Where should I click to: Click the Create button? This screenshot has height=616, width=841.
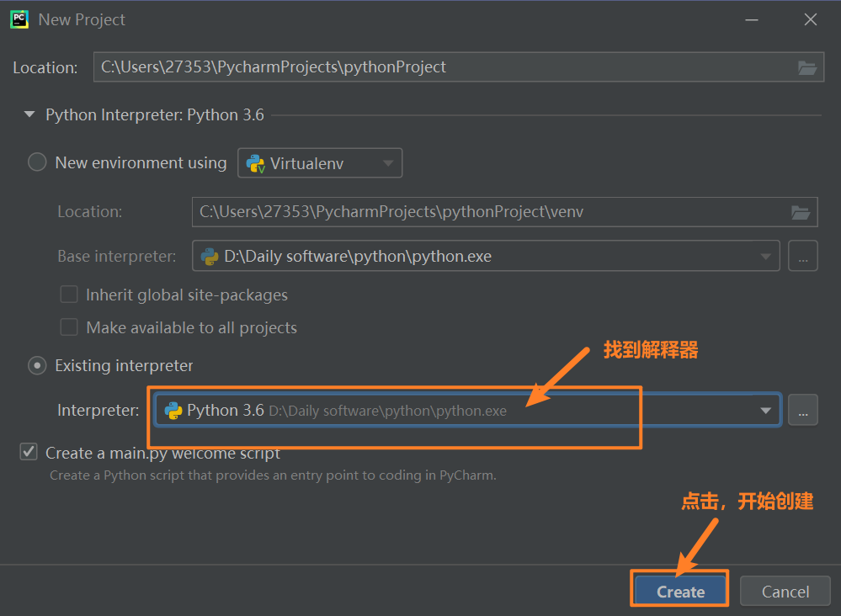(680, 592)
